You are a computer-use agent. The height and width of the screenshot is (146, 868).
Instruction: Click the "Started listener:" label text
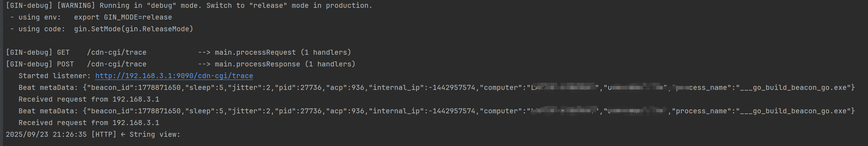54,76
